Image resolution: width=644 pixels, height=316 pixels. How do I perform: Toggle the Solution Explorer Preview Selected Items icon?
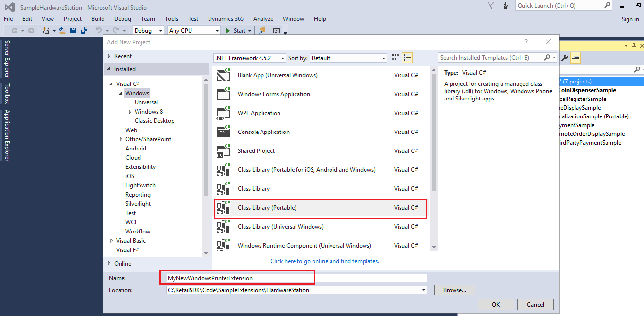coord(575,58)
